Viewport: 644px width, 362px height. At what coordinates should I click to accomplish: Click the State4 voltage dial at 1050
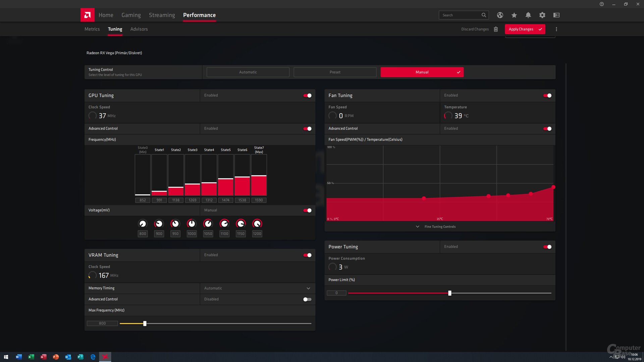point(208,224)
